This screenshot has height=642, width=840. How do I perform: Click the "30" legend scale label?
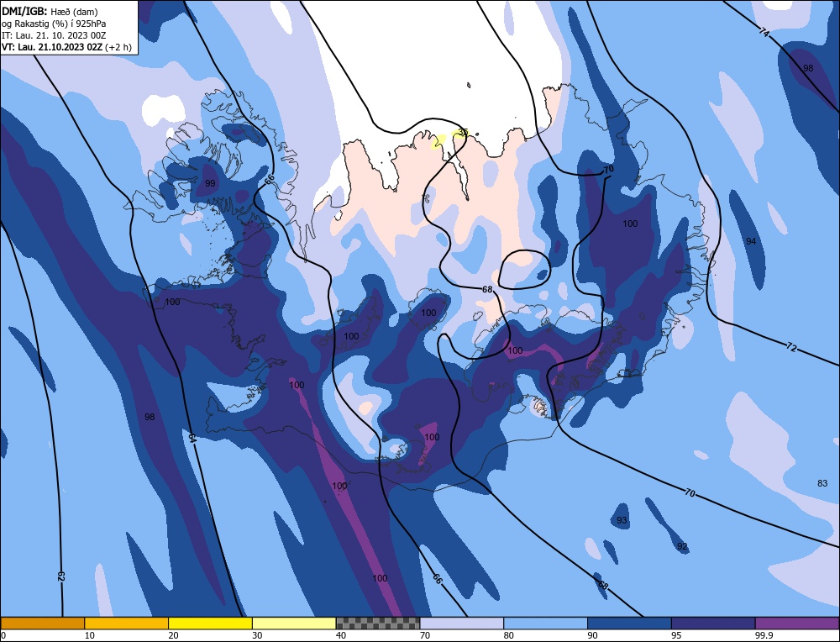(x=257, y=635)
